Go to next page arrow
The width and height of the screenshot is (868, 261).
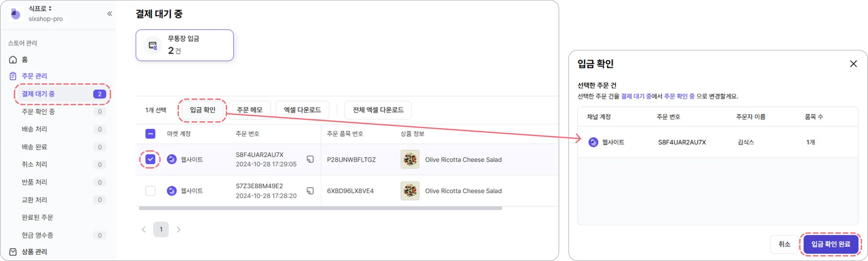(178, 229)
